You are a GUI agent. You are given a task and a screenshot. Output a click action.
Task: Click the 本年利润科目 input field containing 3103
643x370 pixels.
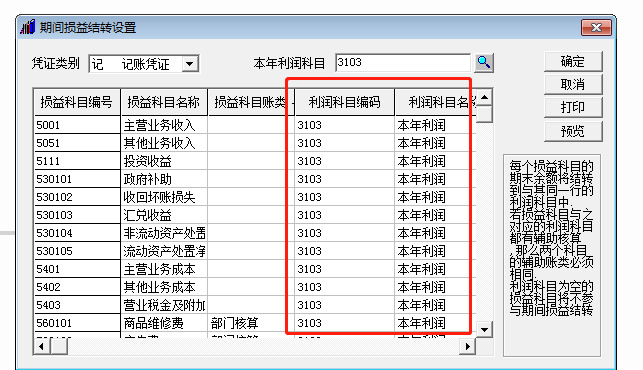[x=403, y=63]
